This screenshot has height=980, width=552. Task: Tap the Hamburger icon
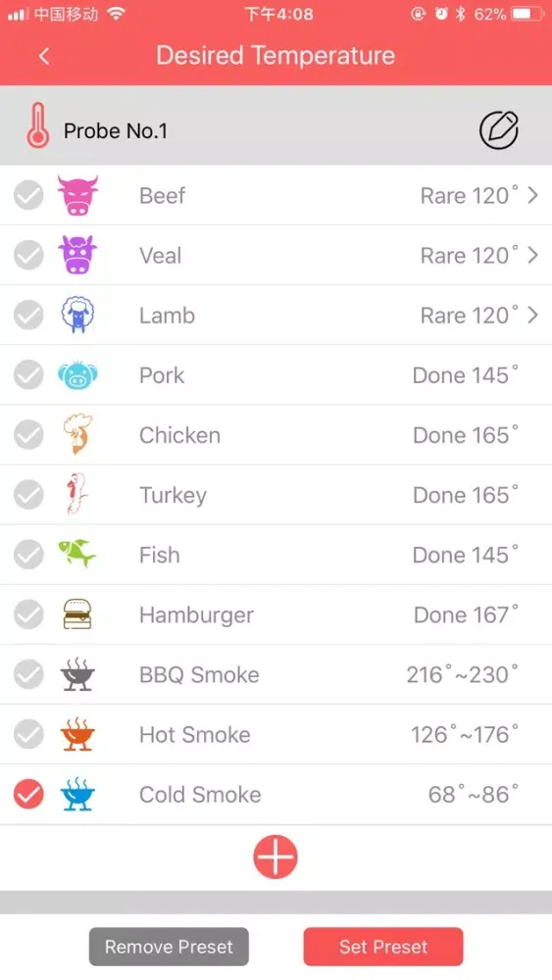[77, 613]
